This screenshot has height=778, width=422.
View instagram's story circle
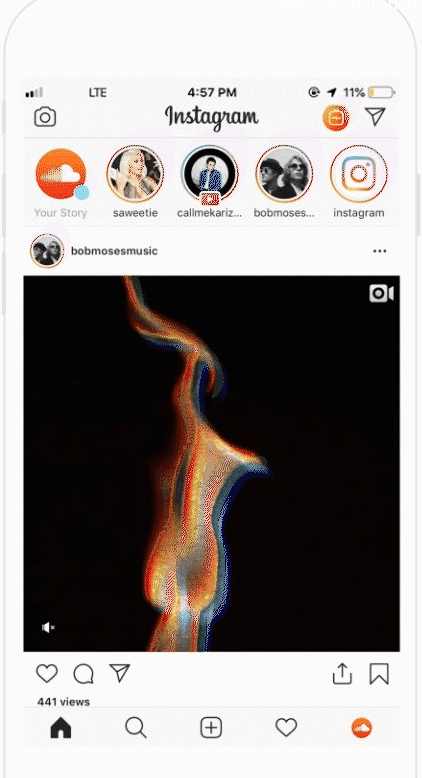(x=359, y=174)
